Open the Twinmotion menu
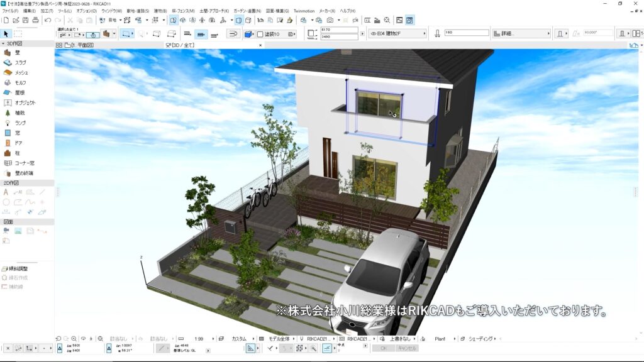The height and width of the screenshot is (362, 644). pos(304,11)
